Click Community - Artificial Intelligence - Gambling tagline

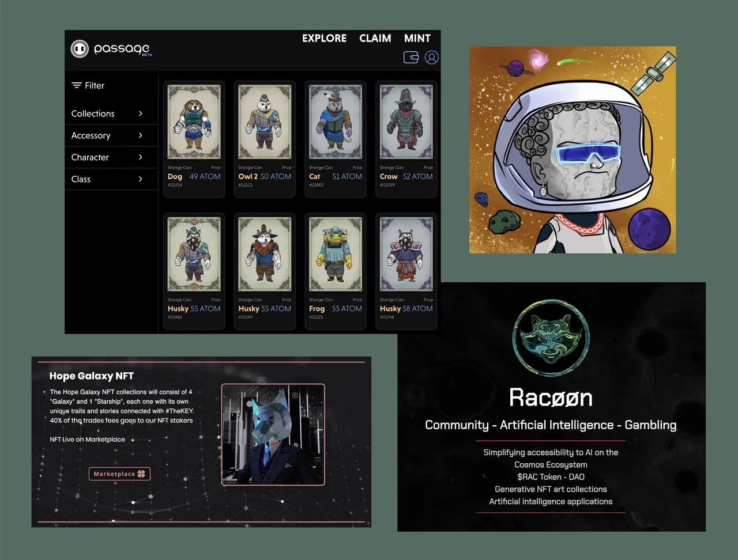click(551, 425)
